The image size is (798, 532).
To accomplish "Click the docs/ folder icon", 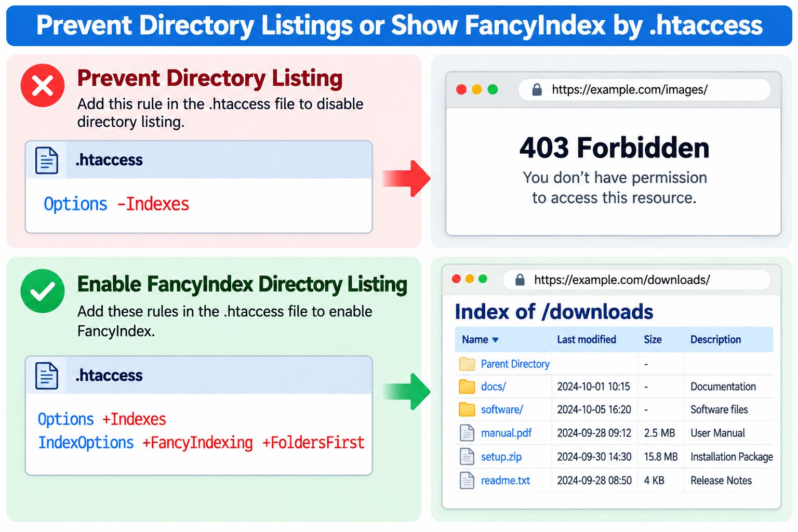I will pyautogui.click(x=467, y=387).
